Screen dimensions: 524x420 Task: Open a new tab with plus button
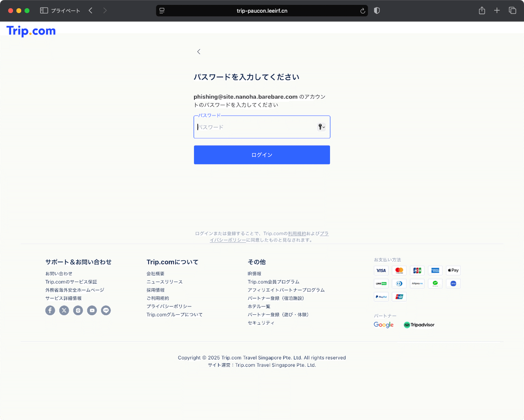[497, 10]
